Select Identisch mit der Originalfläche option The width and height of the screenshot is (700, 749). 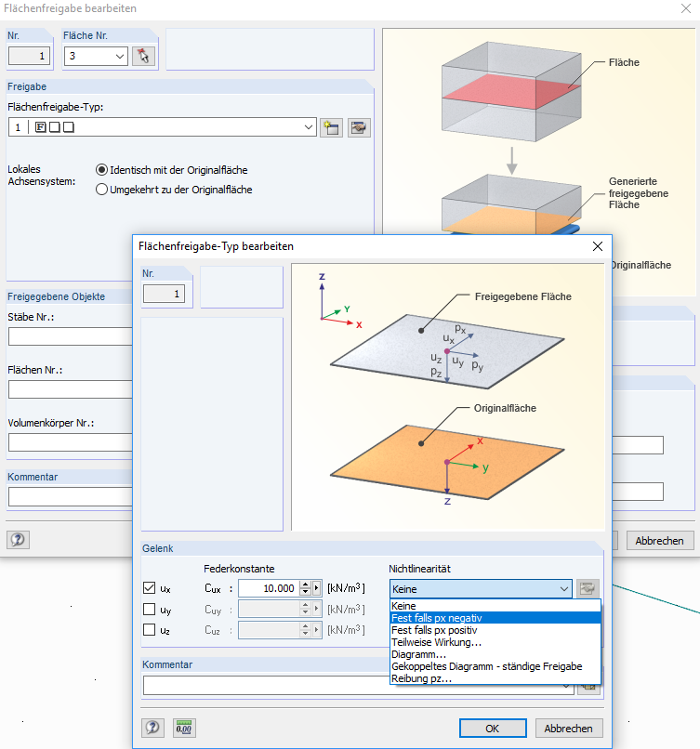click(101, 170)
